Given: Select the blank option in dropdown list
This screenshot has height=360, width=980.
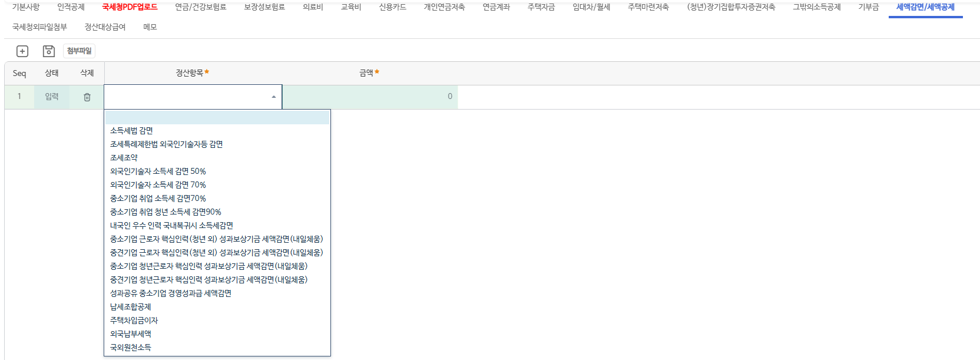Looking at the screenshot, I should [x=217, y=117].
